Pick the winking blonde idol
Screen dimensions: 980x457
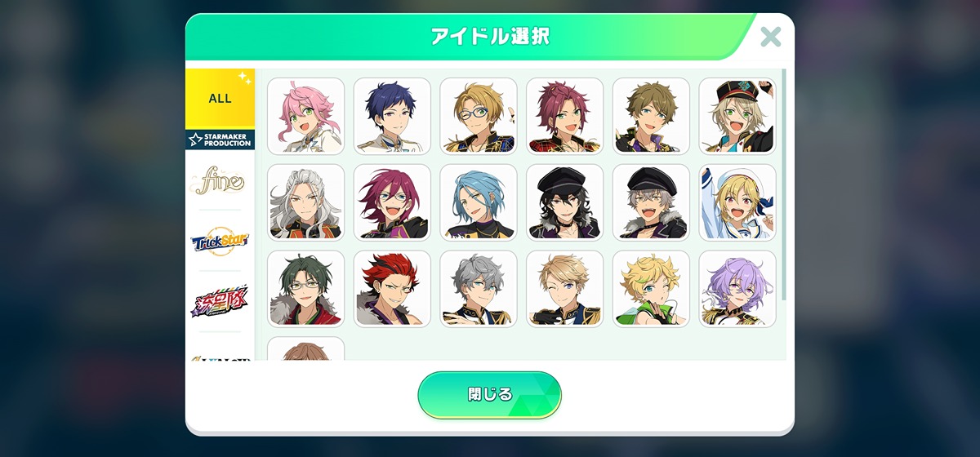(x=565, y=289)
